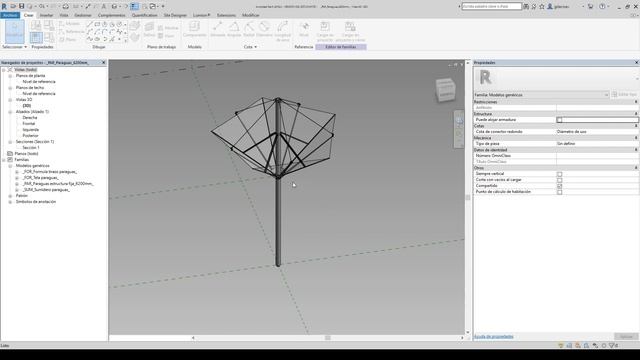640x360 pixels.
Task: Click the ViewCube in the 3D view
Action: pyautogui.click(x=445, y=90)
